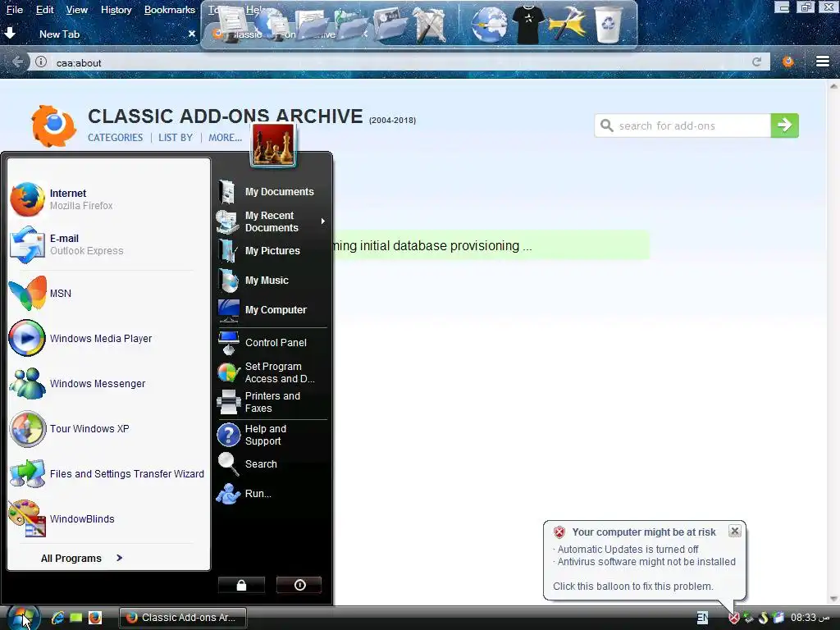
Task: Click the downloads arrow icon
Action: coord(10,33)
